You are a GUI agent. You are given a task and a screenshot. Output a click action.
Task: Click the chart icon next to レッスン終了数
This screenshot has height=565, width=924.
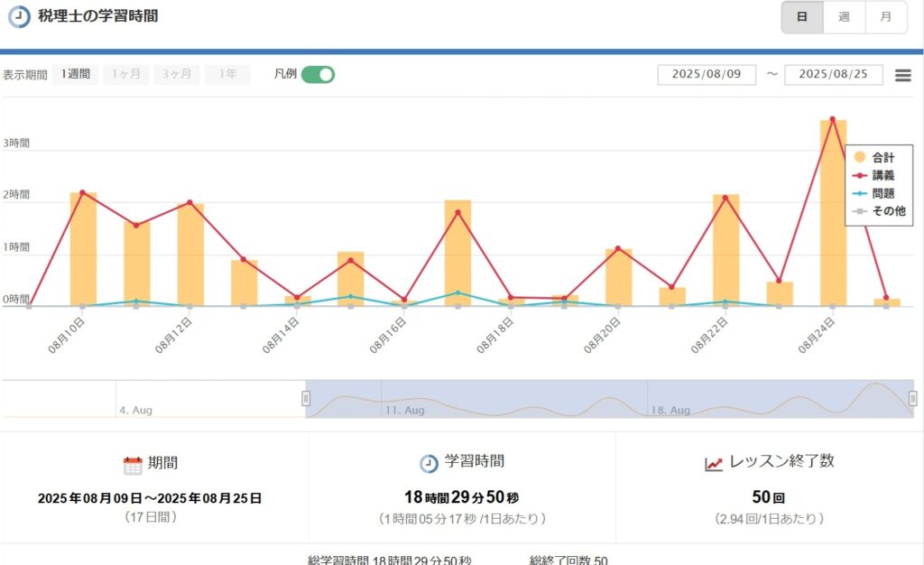[x=714, y=464]
